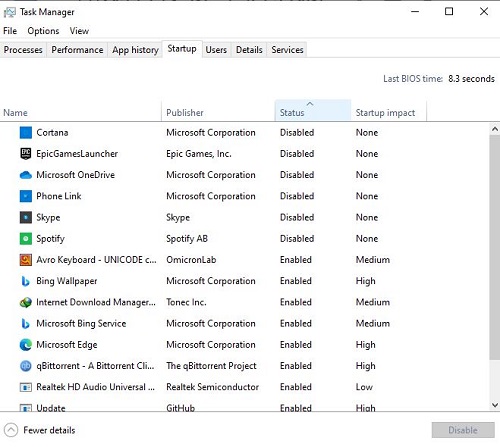Click the scrollbar up arrow

pyautogui.click(x=495, y=129)
